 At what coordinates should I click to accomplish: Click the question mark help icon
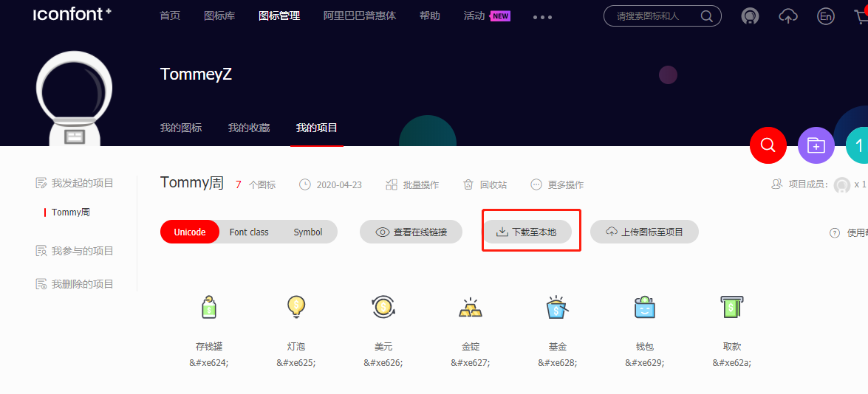pyautogui.click(x=835, y=233)
